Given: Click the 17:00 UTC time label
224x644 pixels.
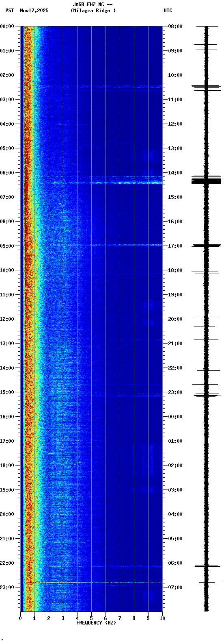Looking at the screenshot, I should 175,246.
